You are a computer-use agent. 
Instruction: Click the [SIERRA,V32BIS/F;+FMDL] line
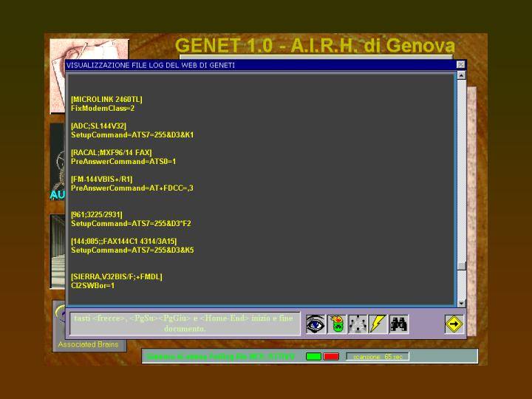tap(117, 277)
